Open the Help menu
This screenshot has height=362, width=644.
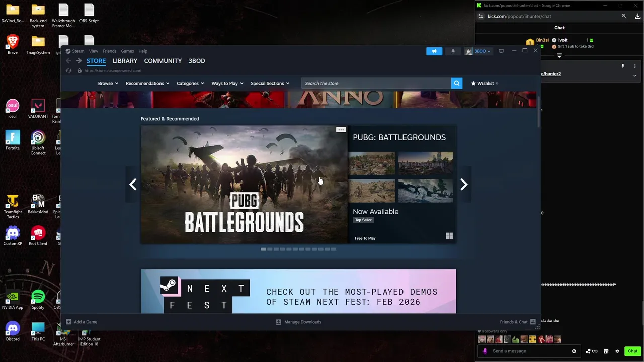point(143,51)
